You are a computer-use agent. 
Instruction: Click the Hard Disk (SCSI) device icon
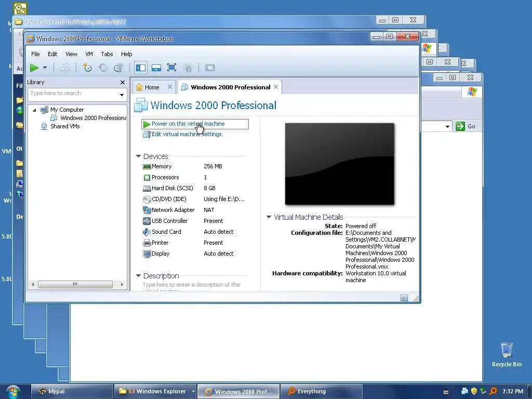click(x=147, y=188)
